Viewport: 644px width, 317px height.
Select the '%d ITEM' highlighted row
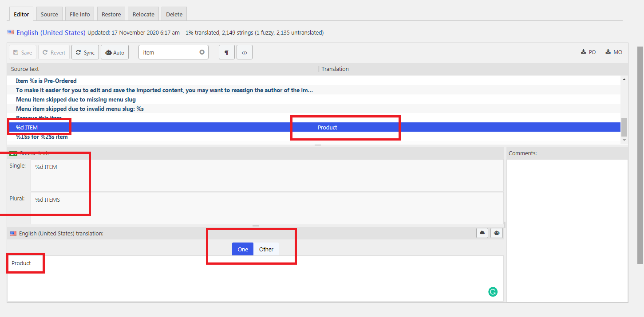314,127
